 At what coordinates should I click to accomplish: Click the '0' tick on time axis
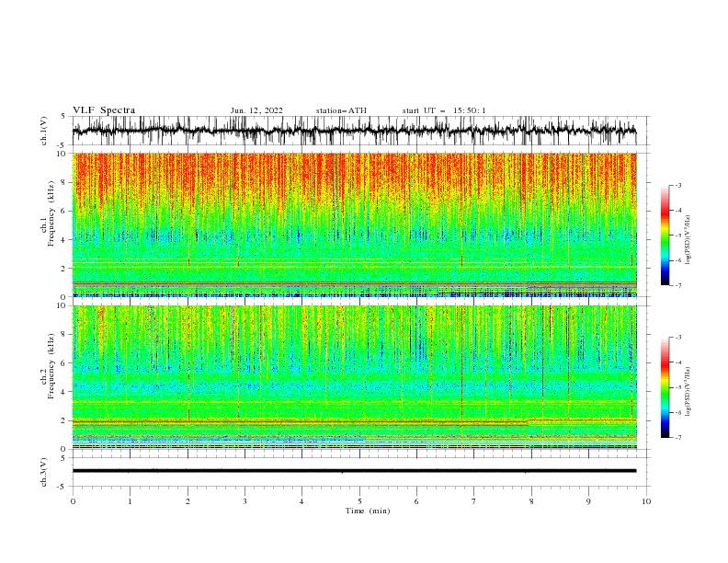(73, 501)
